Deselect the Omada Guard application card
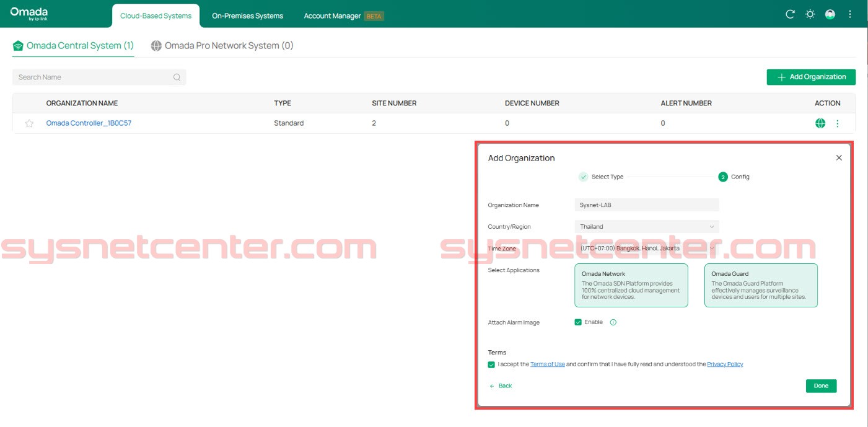The image size is (868, 427). click(x=760, y=285)
